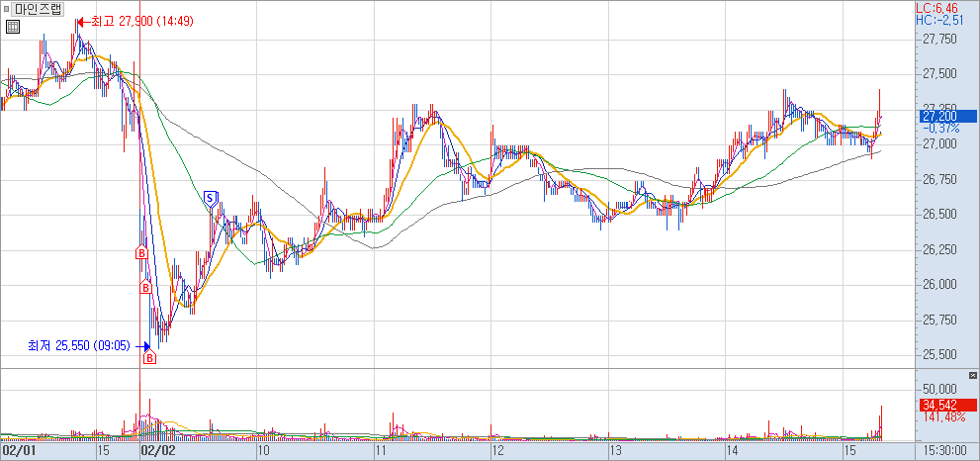Click the small square toggle beside 마인즈랩
This screenshot has width=980, height=461.
click(x=7, y=9)
